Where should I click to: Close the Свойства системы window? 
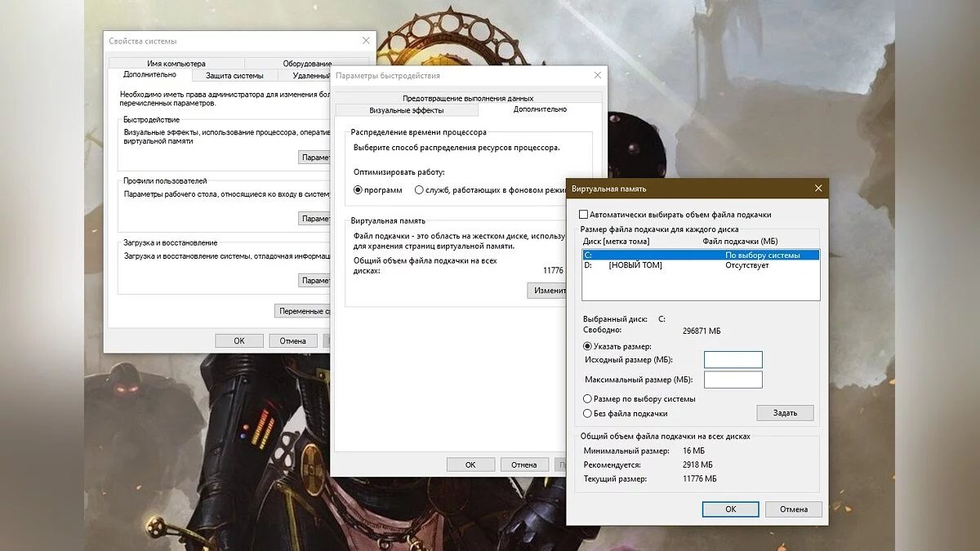click(x=366, y=41)
